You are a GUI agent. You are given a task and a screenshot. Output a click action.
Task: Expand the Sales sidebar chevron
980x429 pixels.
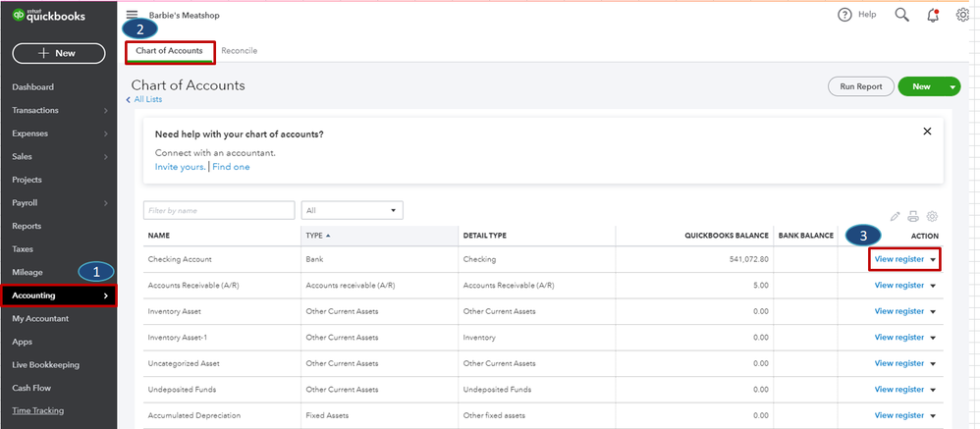(x=106, y=157)
